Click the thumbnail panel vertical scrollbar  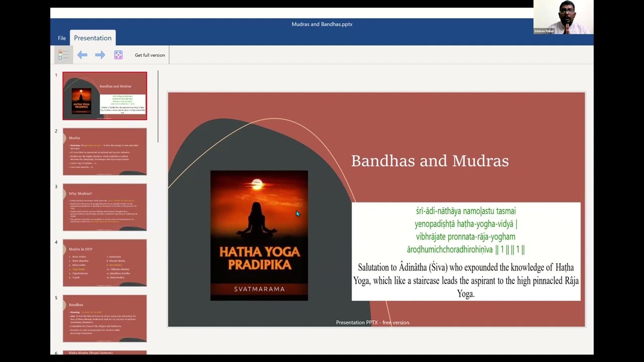[158, 107]
